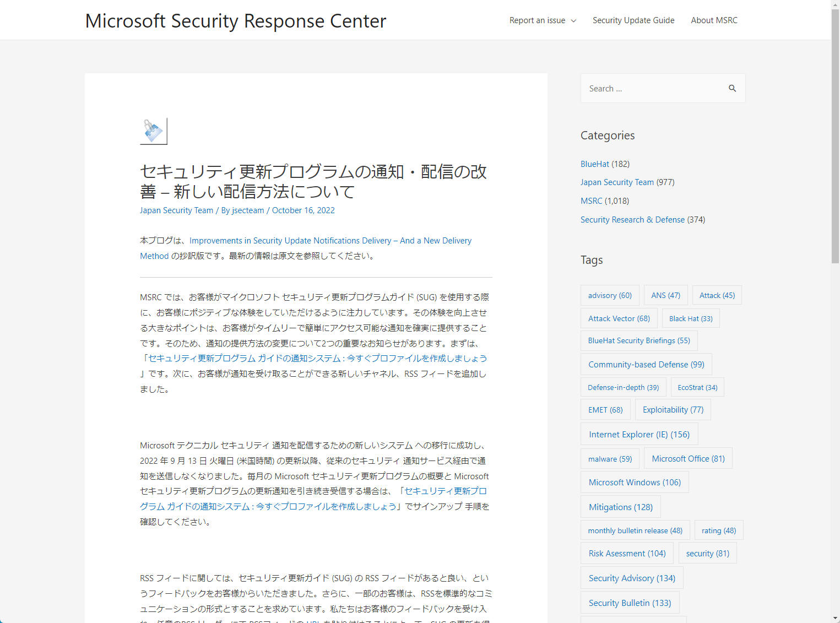Open the Japan Security Team category
The image size is (840, 623).
click(x=617, y=182)
